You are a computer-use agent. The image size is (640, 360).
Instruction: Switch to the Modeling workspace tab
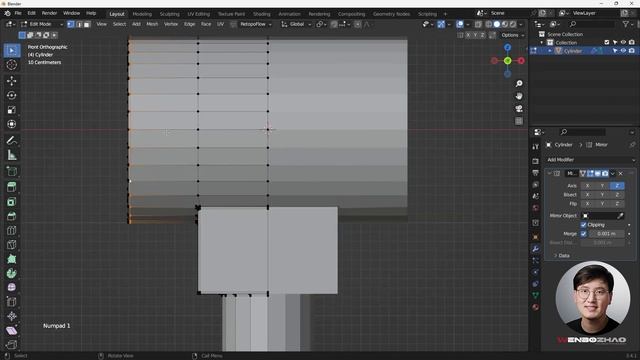coord(142,14)
